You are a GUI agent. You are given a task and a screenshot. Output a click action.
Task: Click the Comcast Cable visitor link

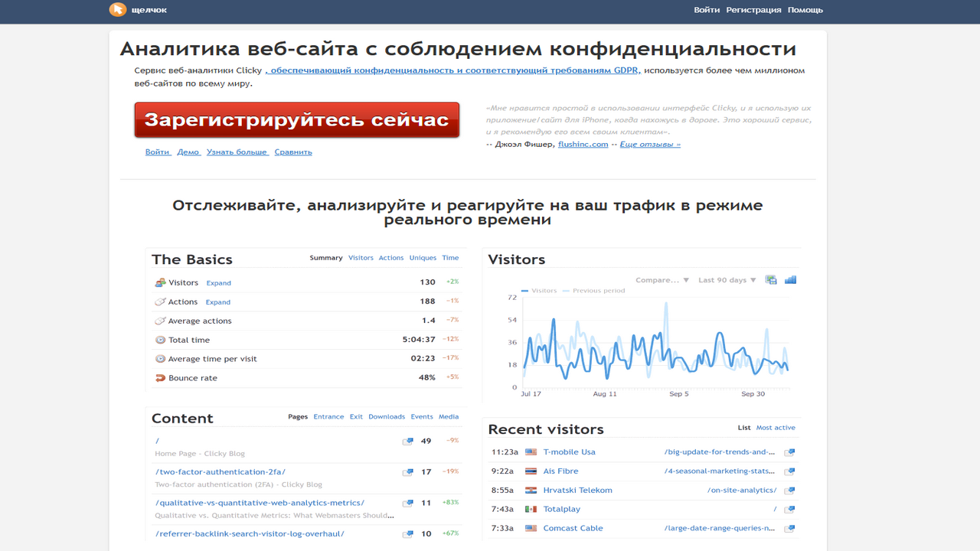(573, 529)
